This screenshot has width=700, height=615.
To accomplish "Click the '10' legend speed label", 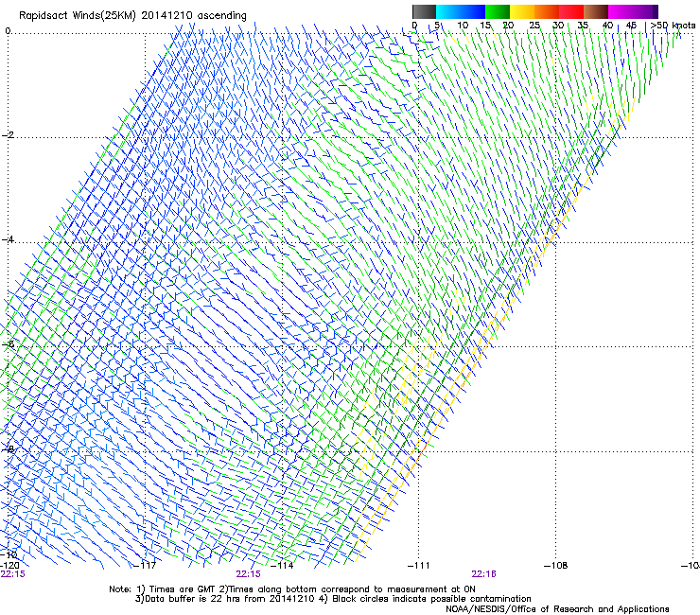I will 463,26.
